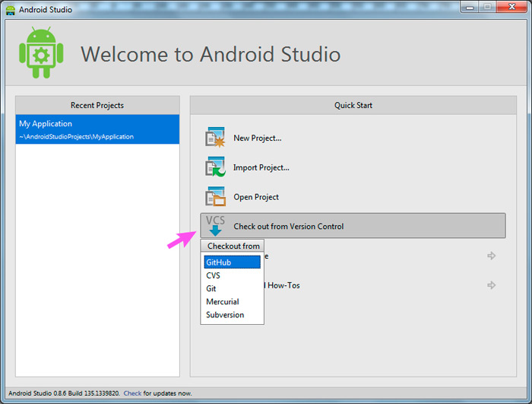Click the Import Project icon

(215, 167)
